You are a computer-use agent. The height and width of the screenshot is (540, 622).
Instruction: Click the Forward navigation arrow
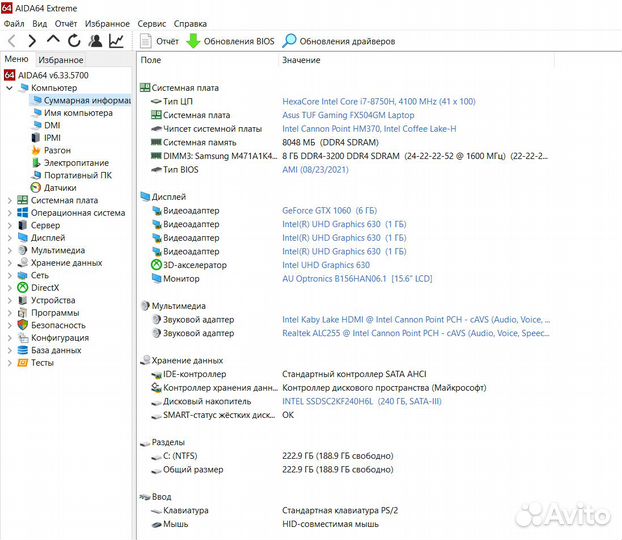click(32, 40)
